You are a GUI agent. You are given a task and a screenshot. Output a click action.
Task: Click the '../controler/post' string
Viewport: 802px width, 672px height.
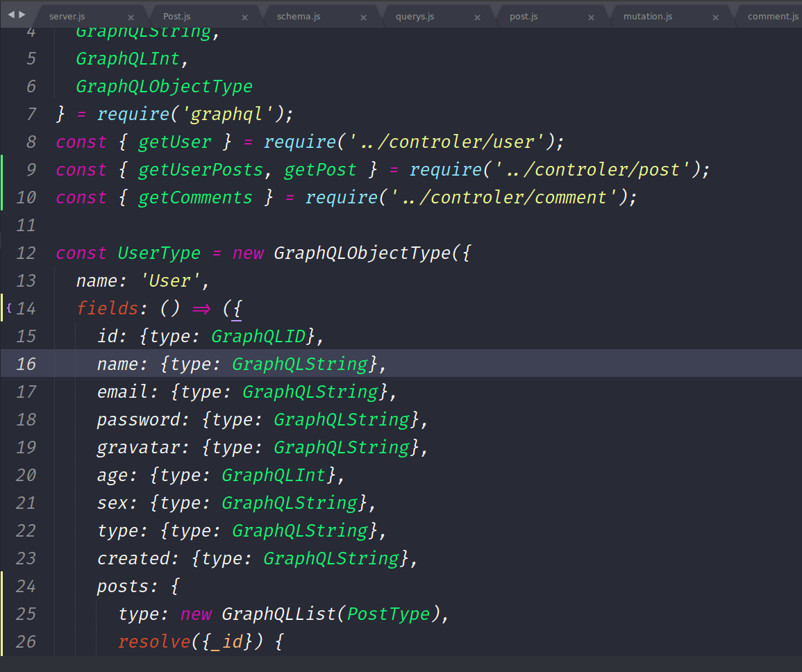[x=593, y=169]
